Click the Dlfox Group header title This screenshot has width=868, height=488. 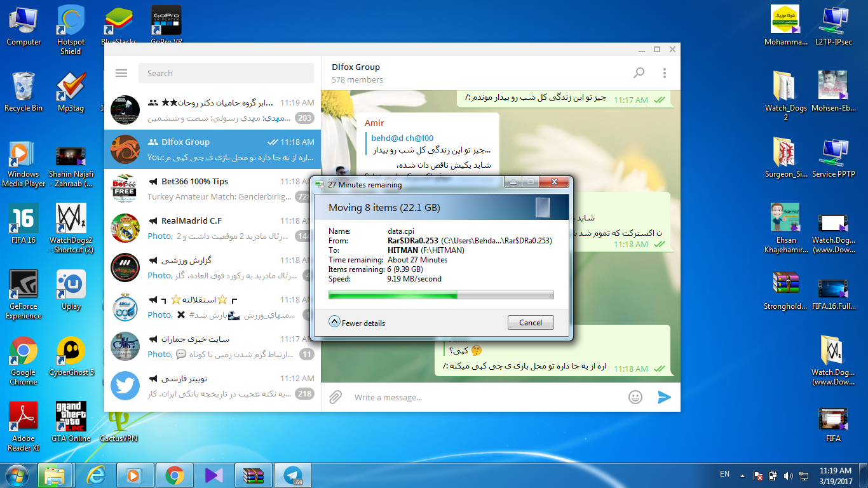pos(356,67)
